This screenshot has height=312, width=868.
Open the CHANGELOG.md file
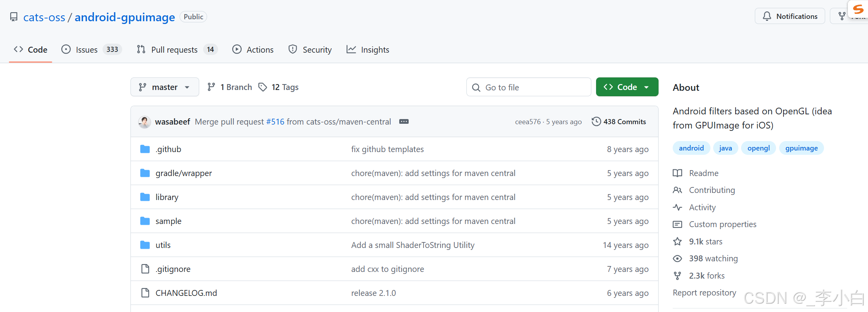[186, 293]
